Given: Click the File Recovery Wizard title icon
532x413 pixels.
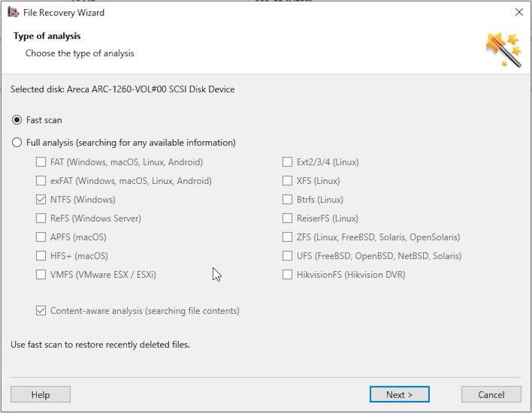Looking at the screenshot, I should click(x=14, y=12).
